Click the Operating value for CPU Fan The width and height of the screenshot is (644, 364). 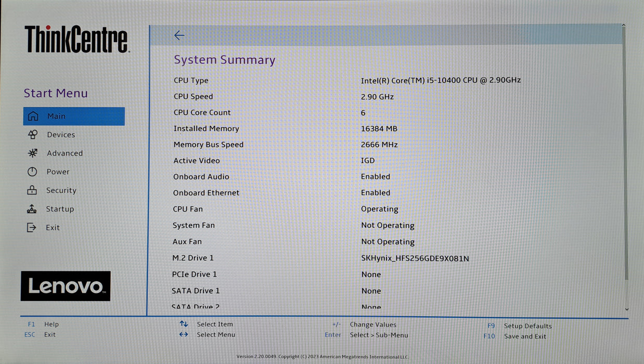coord(380,209)
